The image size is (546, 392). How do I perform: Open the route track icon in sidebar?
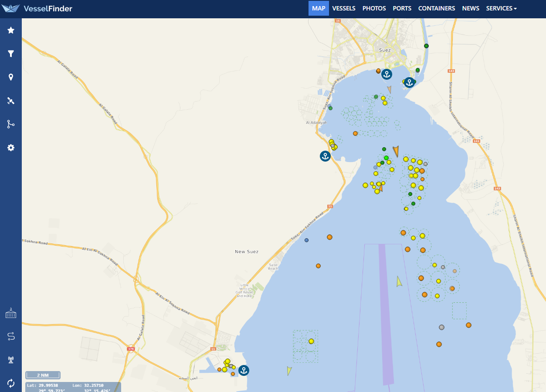pyautogui.click(x=11, y=124)
